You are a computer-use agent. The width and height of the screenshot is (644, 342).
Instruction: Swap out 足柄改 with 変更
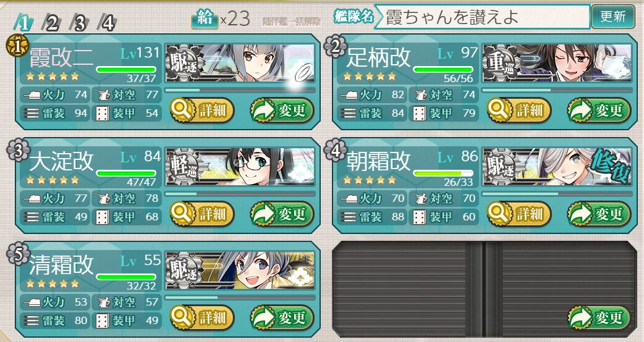600,111
